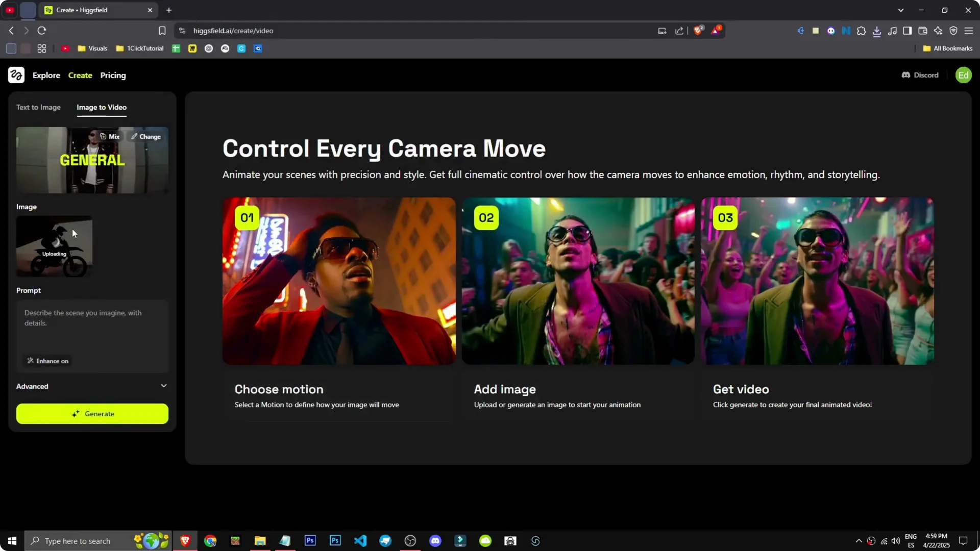Open the browser downloads icon

[877, 31]
